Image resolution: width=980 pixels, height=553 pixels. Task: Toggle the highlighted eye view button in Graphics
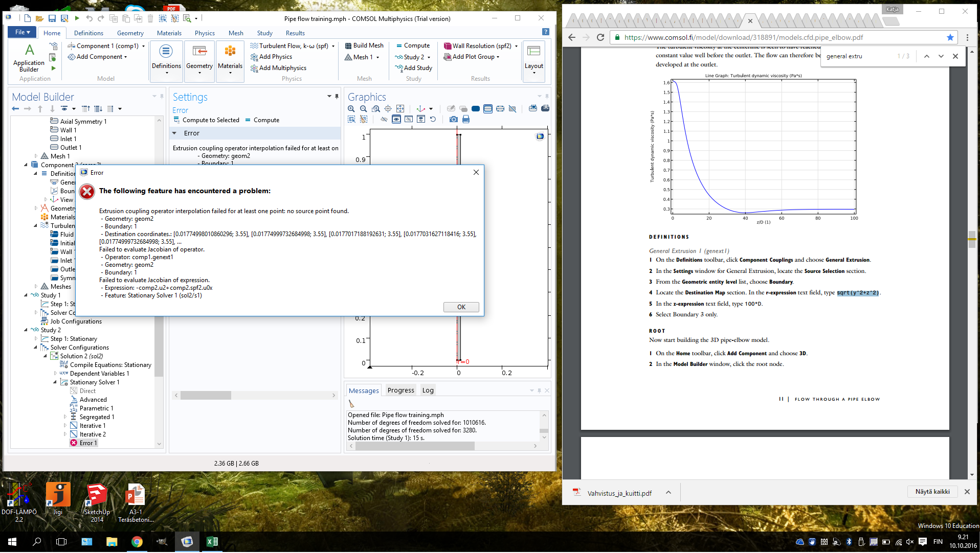pos(396,120)
